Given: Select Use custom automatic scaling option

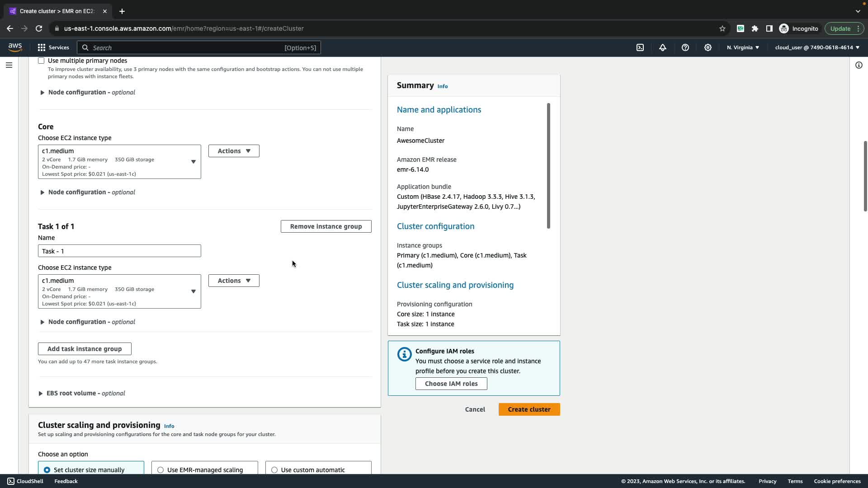Looking at the screenshot, I should point(274,470).
